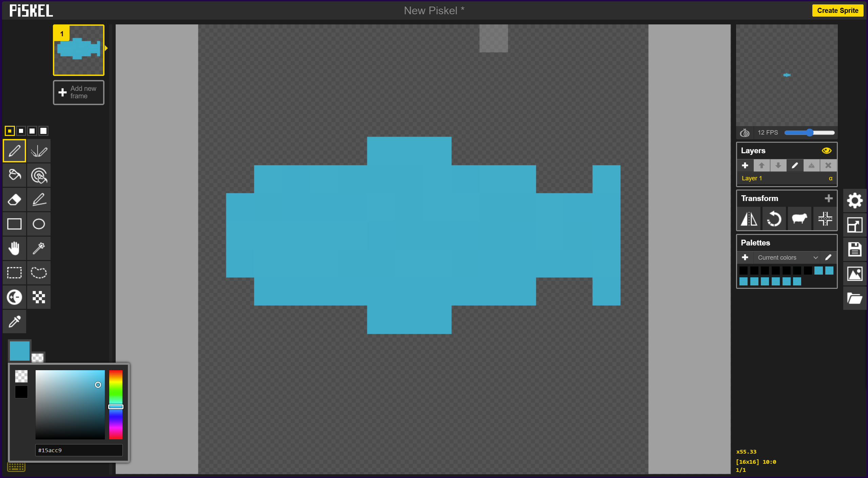Pick the Lasso selection tool
Viewport: 868px width, 478px height.
[39, 273]
